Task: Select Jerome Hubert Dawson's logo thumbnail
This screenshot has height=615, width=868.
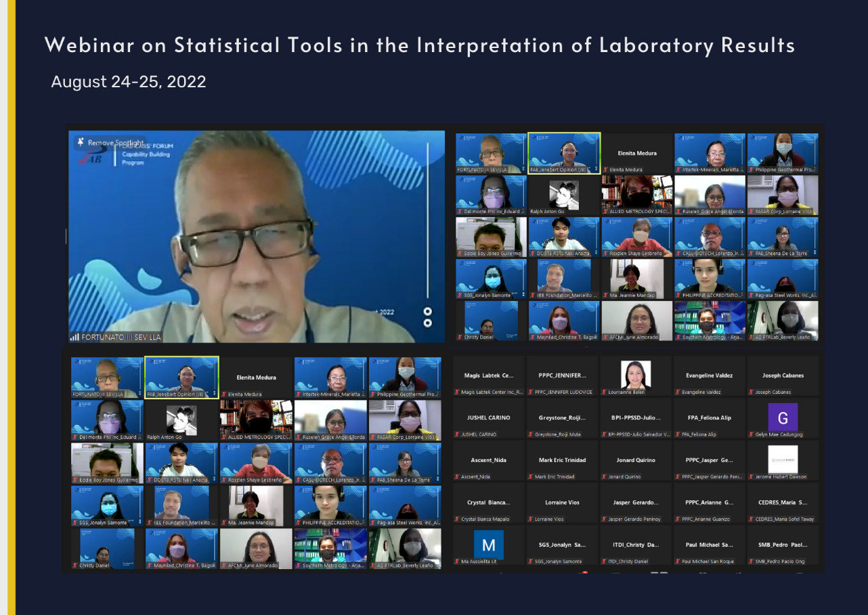Action: click(782, 459)
